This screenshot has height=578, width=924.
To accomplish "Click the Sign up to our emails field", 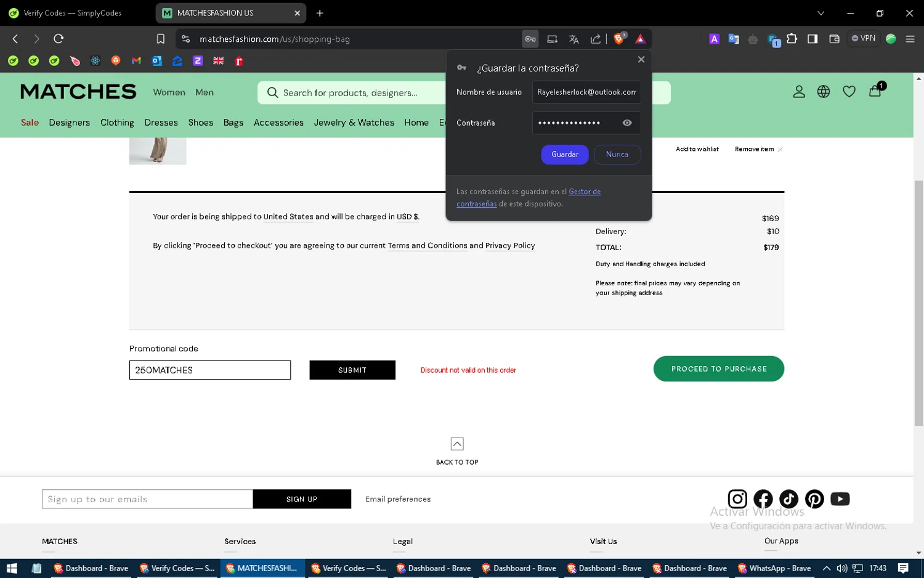I will pyautogui.click(x=147, y=499).
